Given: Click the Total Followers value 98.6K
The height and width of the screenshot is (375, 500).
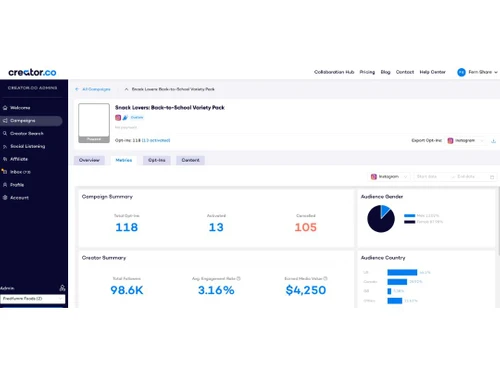Looking at the screenshot, I should coord(127,290).
